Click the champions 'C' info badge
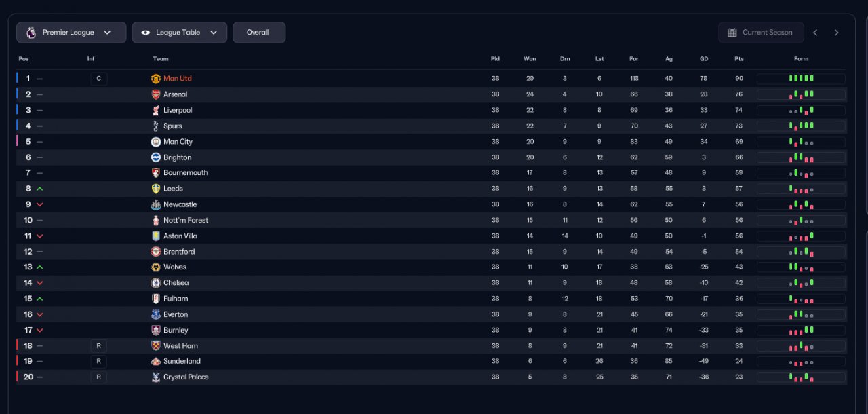Viewport: 868px width, 414px height. pos(98,79)
